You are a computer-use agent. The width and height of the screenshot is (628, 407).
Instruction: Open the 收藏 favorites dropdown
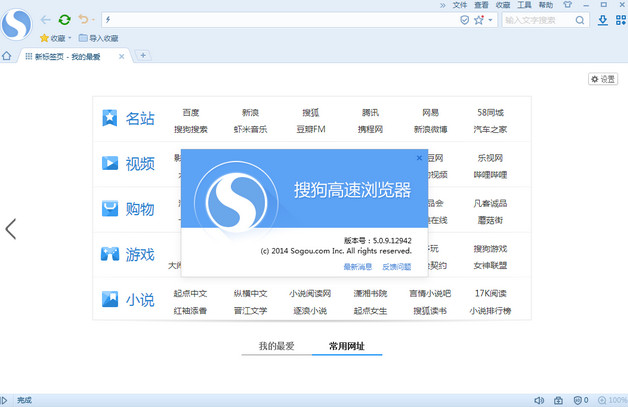tap(71, 38)
